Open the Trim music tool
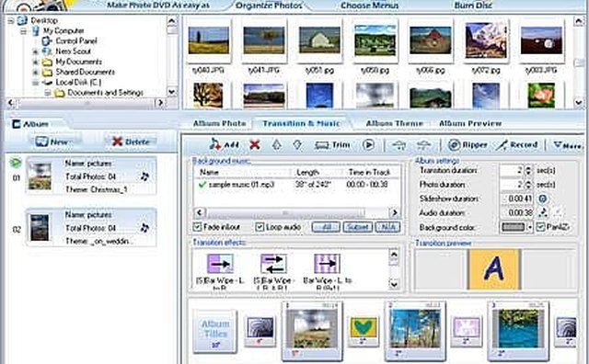589x364 pixels. click(x=332, y=145)
